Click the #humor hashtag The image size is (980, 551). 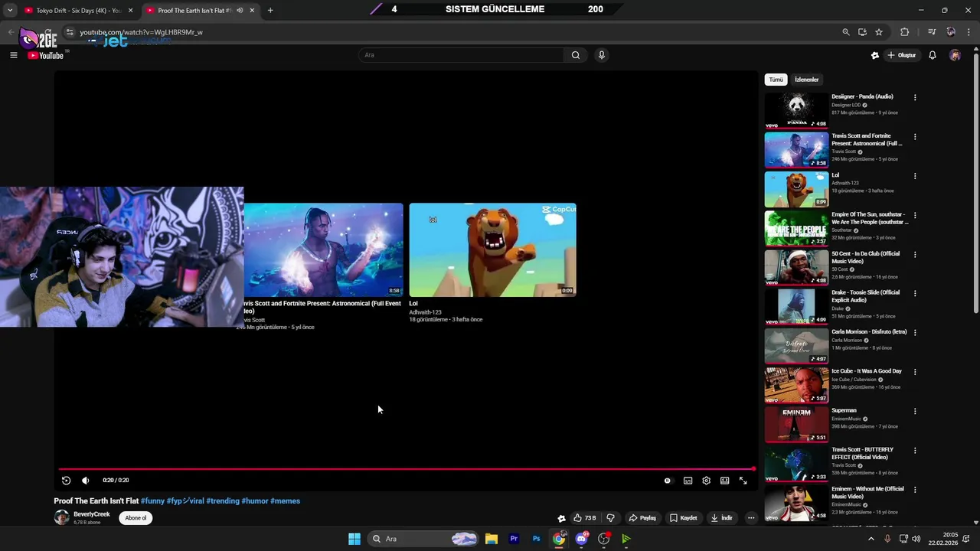point(255,501)
